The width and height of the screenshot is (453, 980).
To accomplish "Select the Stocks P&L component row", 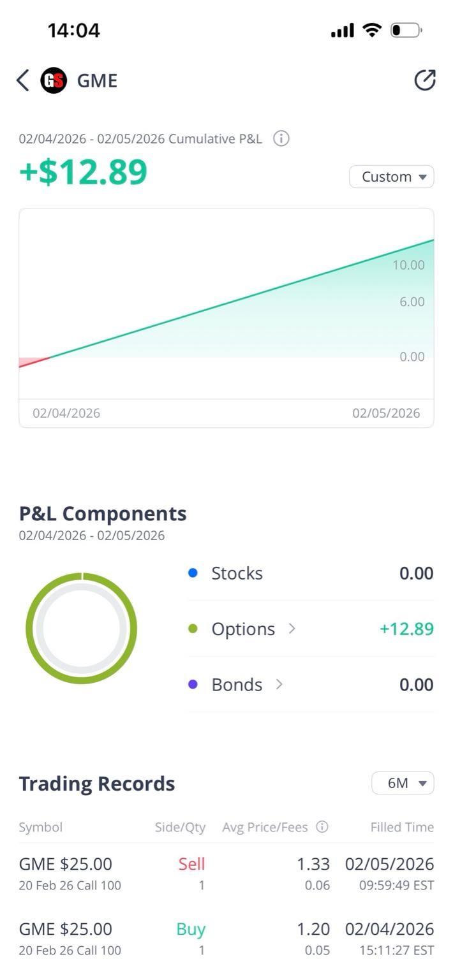I will [x=310, y=573].
